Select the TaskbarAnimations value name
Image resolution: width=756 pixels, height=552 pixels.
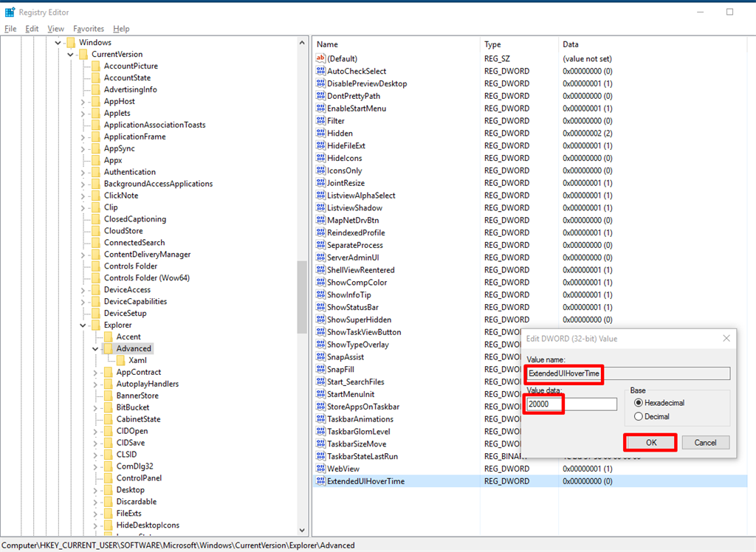[x=360, y=419]
